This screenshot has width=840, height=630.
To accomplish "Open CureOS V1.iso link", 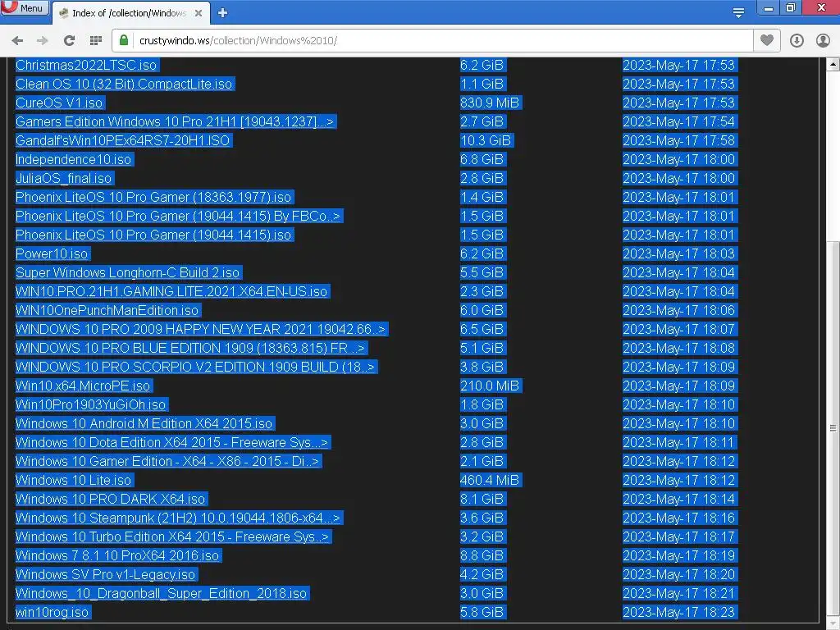I will (59, 103).
